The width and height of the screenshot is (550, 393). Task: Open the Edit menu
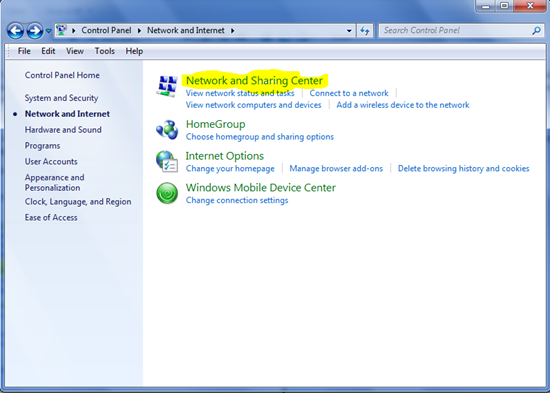[x=48, y=51]
